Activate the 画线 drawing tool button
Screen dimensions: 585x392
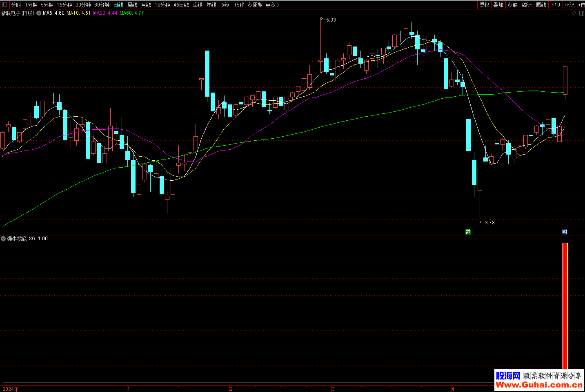[x=541, y=5]
